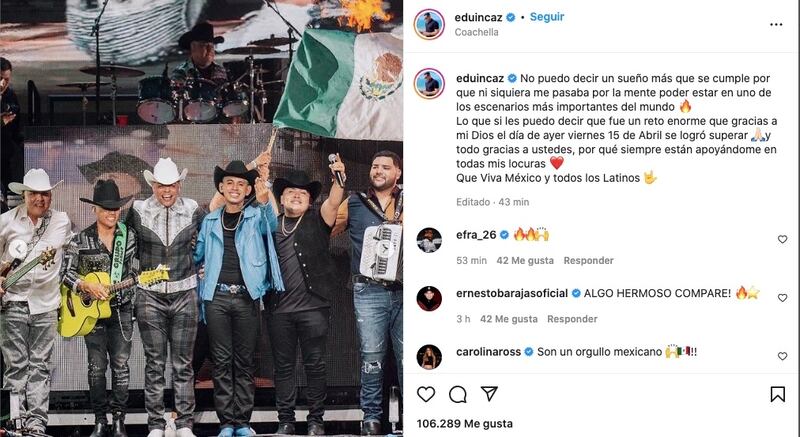The width and height of the screenshot is (800, 437).
Task: Save post with the bookmark icon
Action: [x=778, y=394]
